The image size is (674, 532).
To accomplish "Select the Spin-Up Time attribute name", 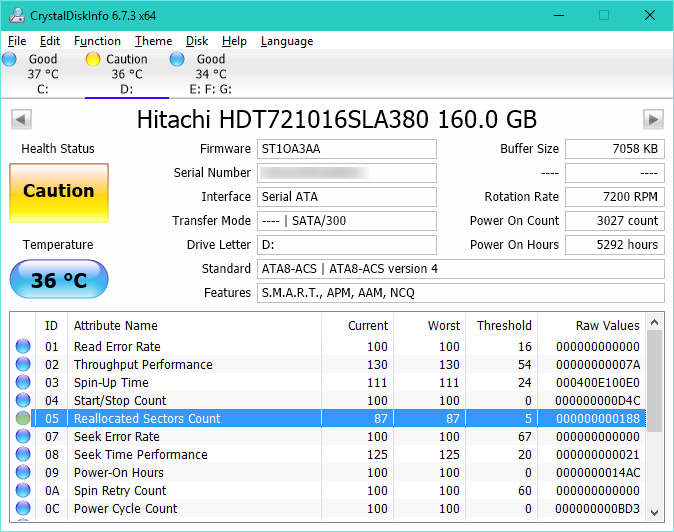I will [111, 382].
